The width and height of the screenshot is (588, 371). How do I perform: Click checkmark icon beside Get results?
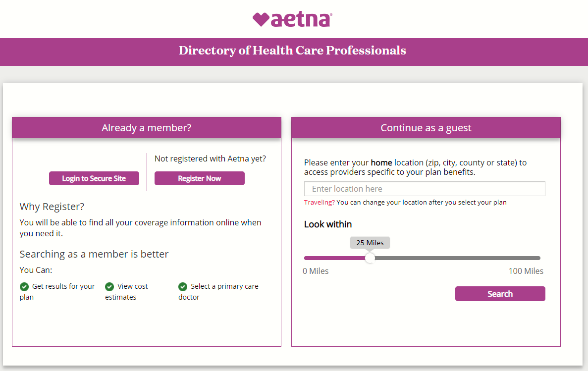coord(24,287)
